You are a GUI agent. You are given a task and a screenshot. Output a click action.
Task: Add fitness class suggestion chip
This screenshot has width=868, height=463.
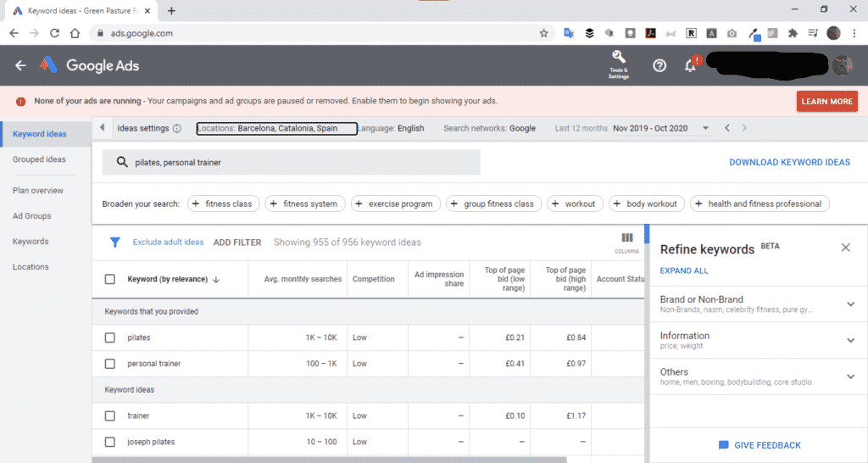[x=224, y=204]
